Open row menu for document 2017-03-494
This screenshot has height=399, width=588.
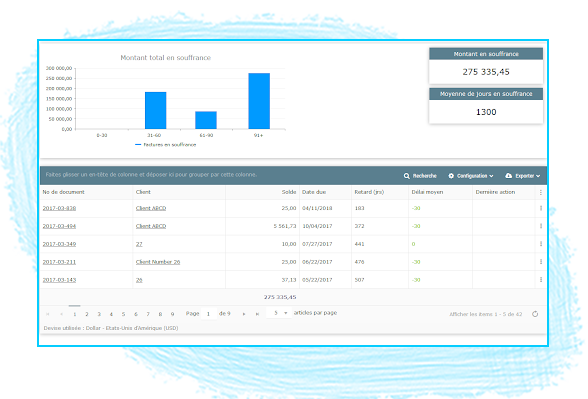click(x=541, y=226)
